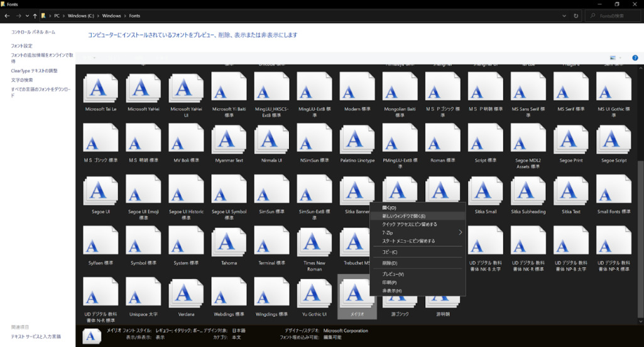644x347 pixels.
Task: Open the view options dropdown
Action: pyautogui.click(x=620, y=58)
